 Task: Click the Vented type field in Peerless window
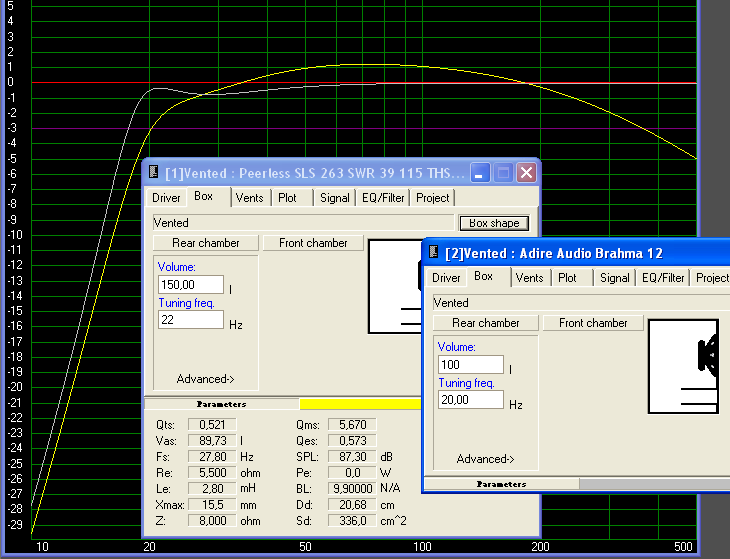click(x=303, y=222)
